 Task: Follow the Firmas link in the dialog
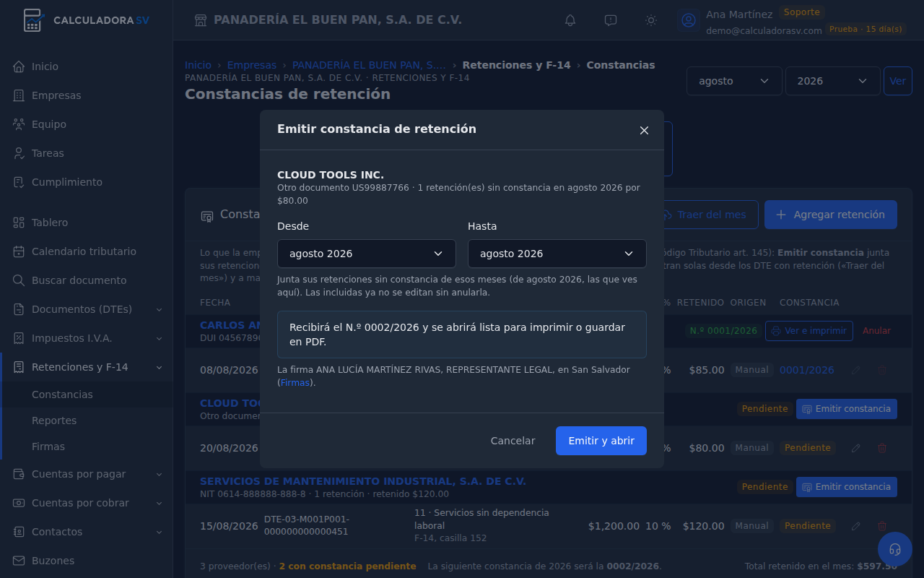click(295, 383)
